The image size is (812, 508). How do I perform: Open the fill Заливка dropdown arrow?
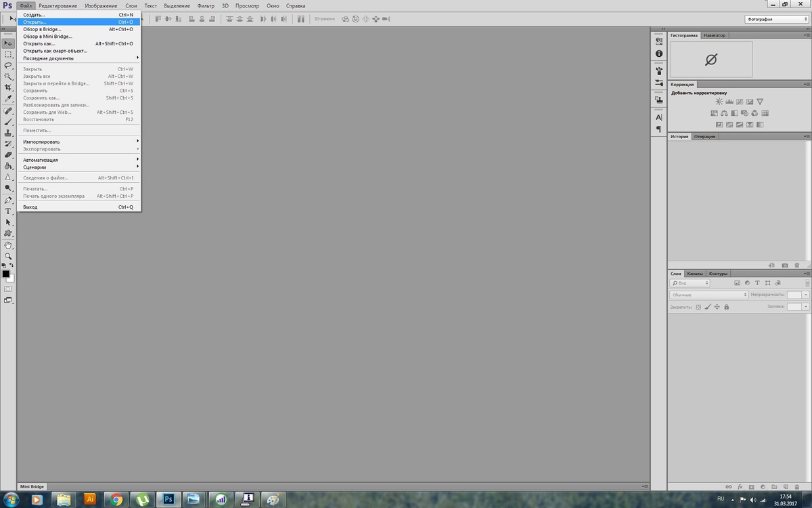tap(806, 307)
